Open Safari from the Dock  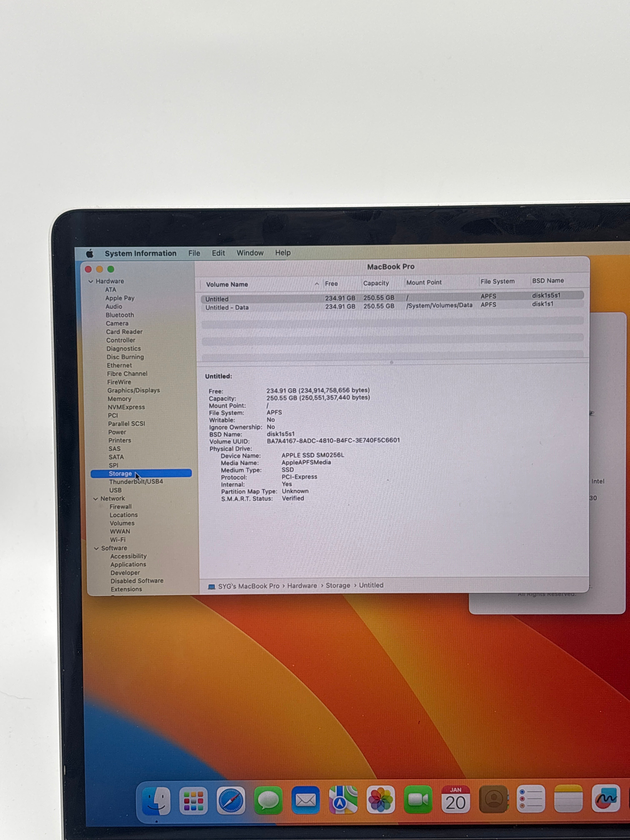coord(230,800)
